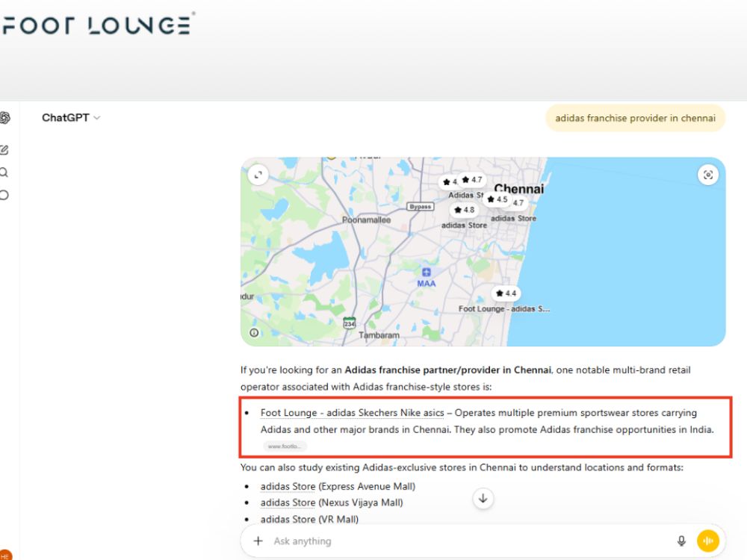The width and height of the screenshot is (747, 560).
Task: Click the map recenter location icon
Action: [x=708, y=175]
